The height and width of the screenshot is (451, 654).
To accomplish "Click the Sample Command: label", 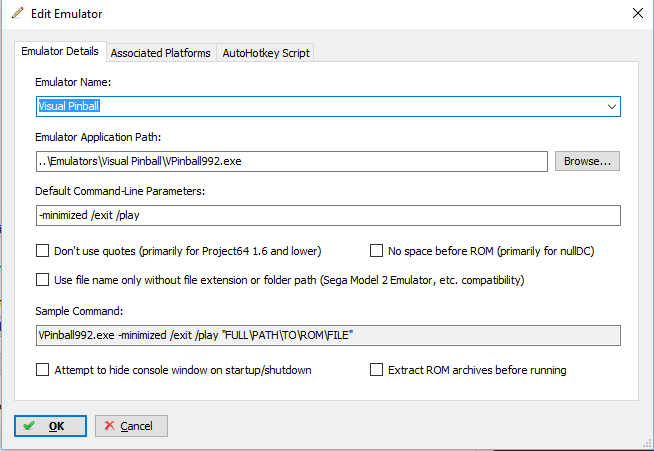I will coord(79,311).
